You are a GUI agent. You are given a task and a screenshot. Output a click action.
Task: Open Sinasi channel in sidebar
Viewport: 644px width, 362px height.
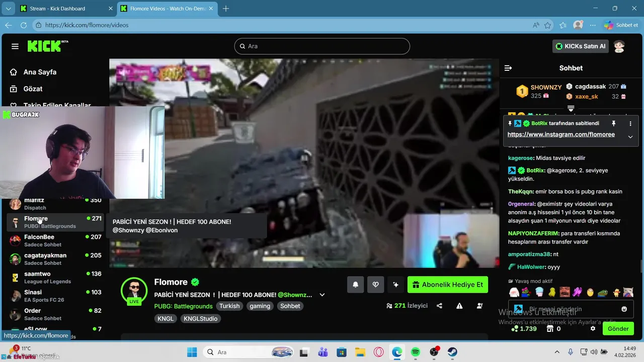pyautogui.click(x=55, y=296)
